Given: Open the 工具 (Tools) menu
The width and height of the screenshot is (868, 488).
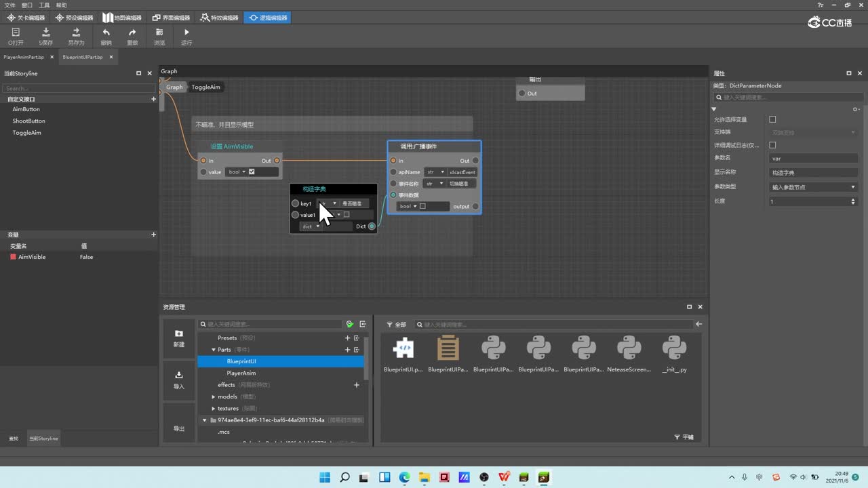Looking at the screenshot, I should 44,5.
